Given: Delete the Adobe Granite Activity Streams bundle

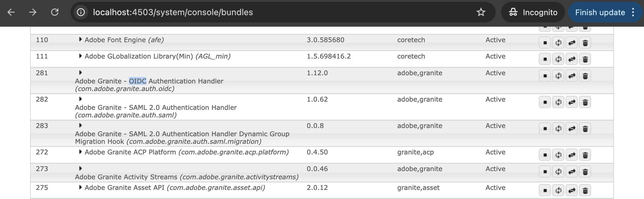Looking at the screenshot, I should point(585,172).
